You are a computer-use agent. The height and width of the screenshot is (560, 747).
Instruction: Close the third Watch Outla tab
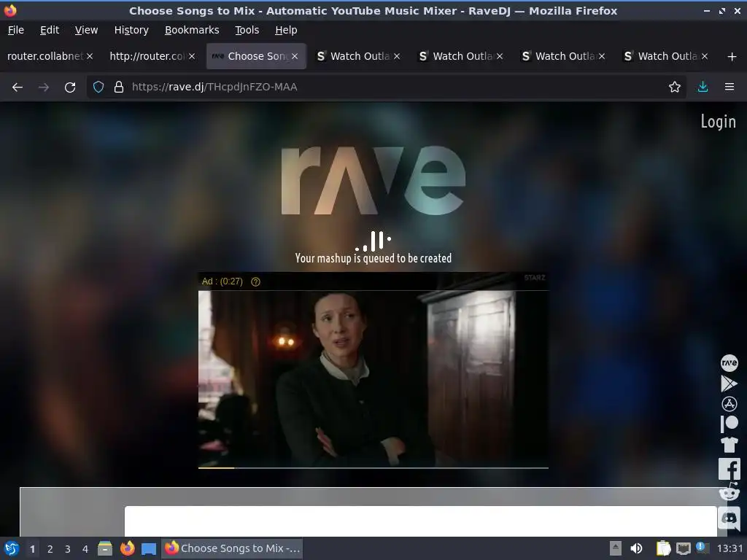point(602,56)
